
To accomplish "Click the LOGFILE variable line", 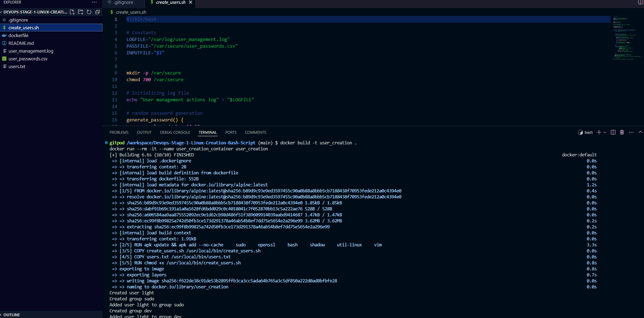I will click(178, 39).
